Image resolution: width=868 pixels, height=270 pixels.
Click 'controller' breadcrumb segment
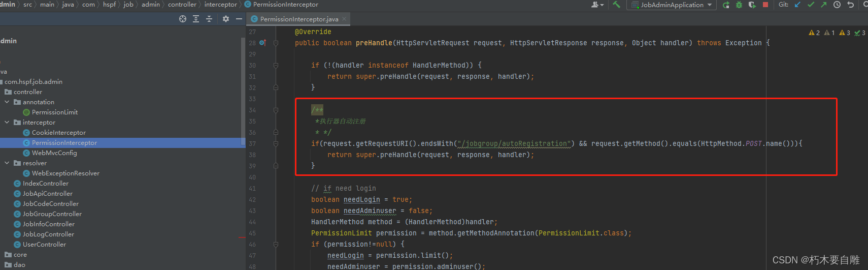(182, 5)
